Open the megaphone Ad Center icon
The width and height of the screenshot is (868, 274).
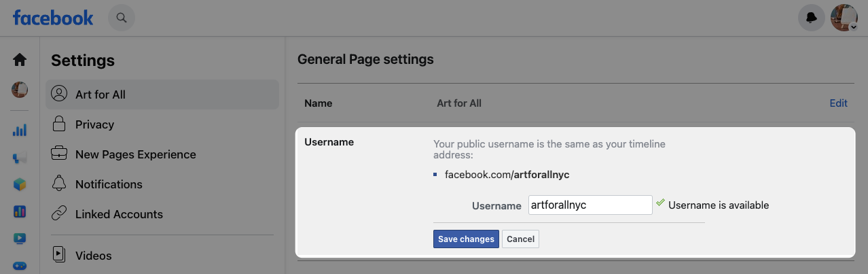point(20,158)
